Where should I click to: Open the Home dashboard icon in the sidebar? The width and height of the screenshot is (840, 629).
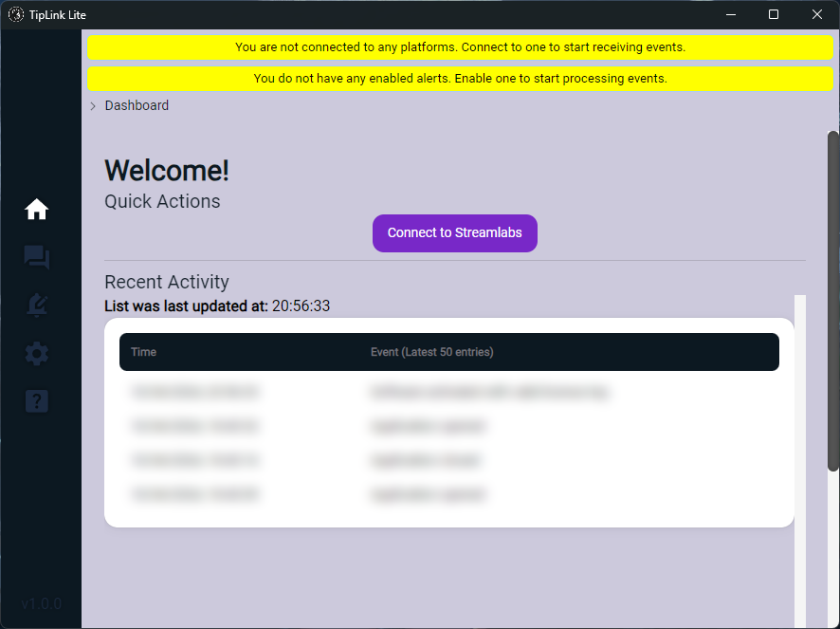(x=36, y=209)
